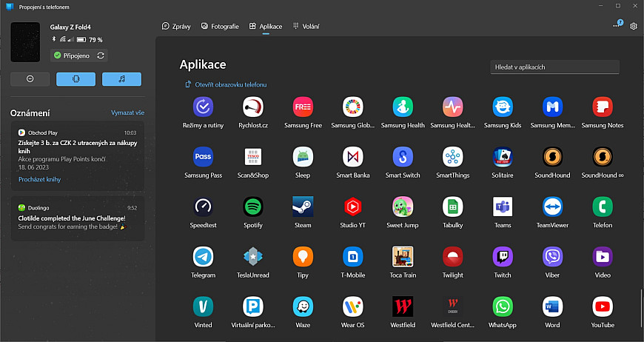Viewport: 644px width, 342px height.
Task: Open Virtuální parkování app
Action: pyautogui.click(x=253, y=306)
